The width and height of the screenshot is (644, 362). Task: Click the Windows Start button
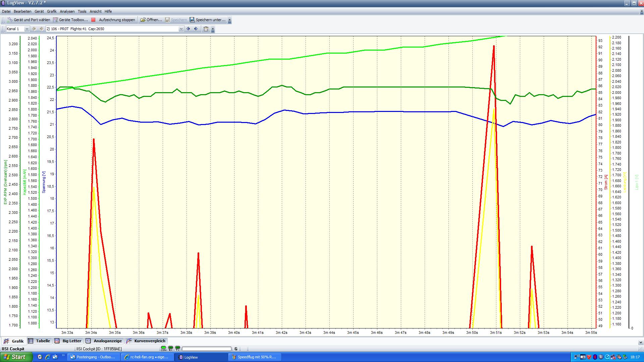click(x=16, y=357)
